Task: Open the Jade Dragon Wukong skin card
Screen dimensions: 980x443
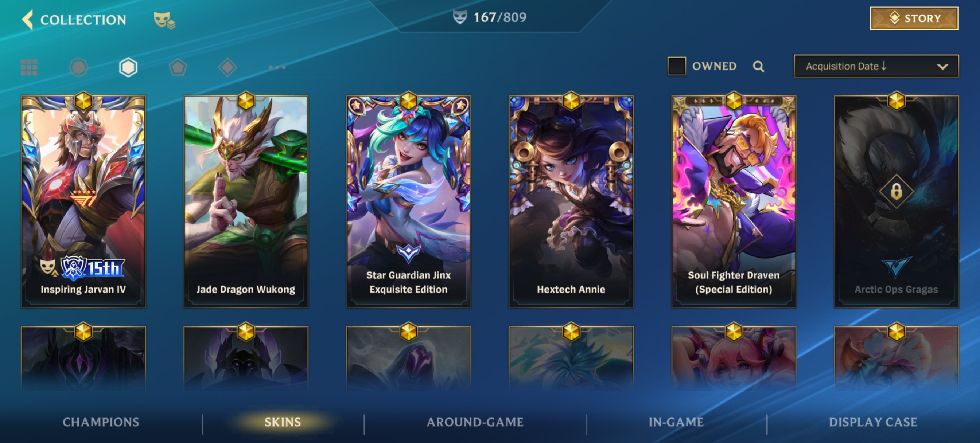Action: point(246,201)
